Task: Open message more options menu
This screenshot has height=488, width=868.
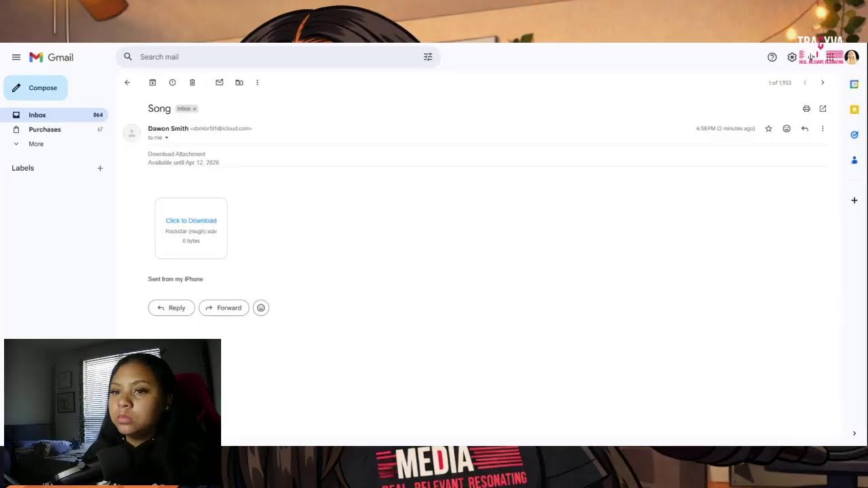Action: point(823,129)
